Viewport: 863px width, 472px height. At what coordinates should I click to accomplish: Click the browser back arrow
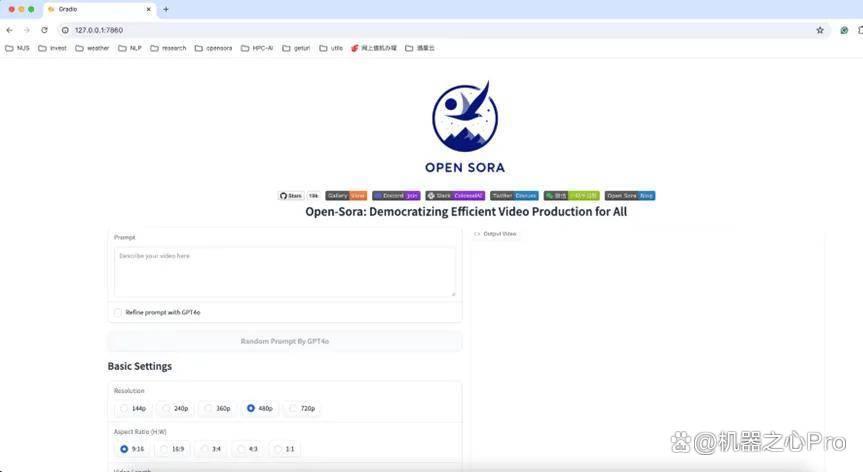point(9,30)
